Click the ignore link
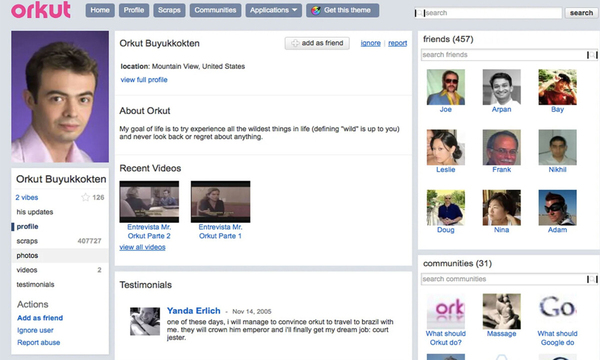This screenshot has height=360, width=600. tap(370, 43)
